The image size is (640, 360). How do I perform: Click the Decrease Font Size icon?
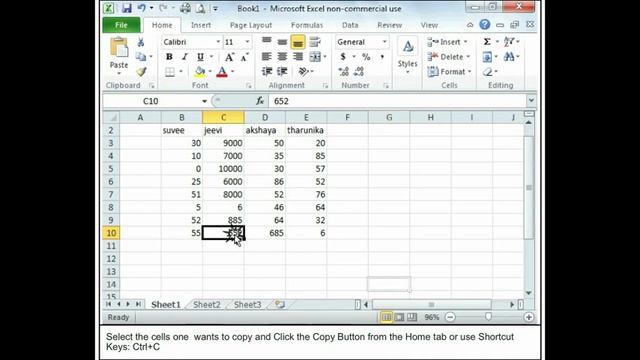[x=244, y=57]
